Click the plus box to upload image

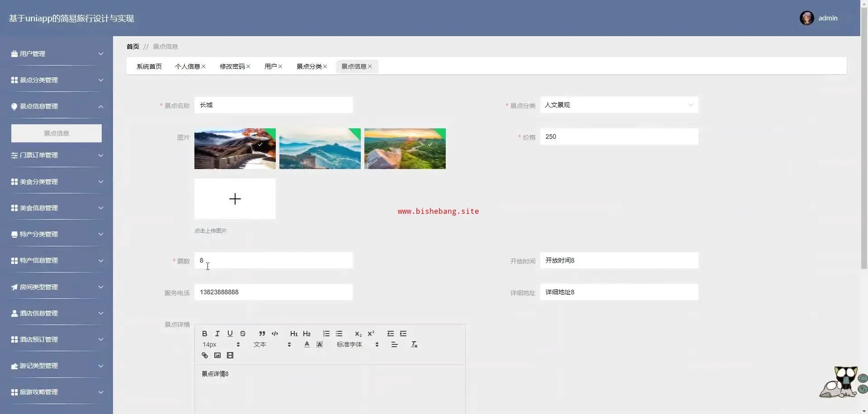pos(235,199)
